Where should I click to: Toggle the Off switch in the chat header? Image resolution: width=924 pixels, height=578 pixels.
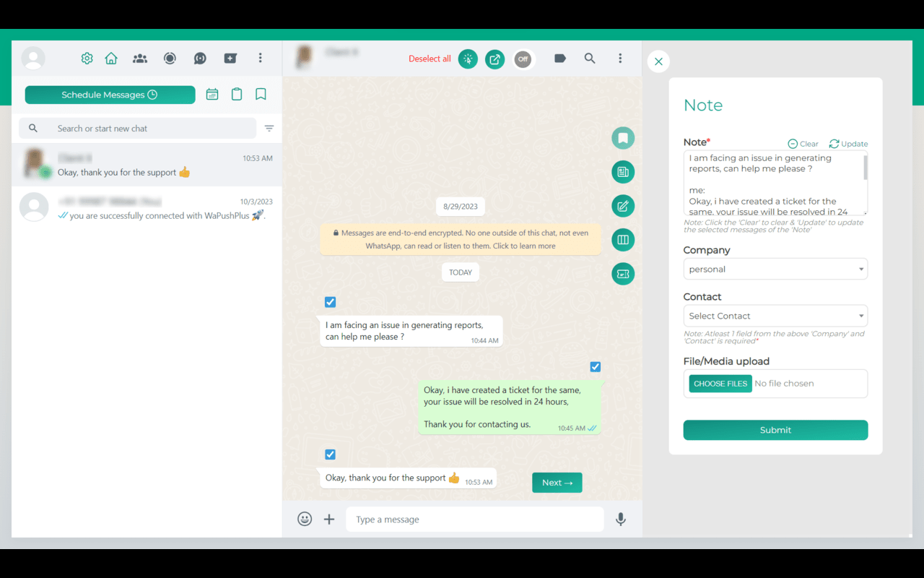523,59
